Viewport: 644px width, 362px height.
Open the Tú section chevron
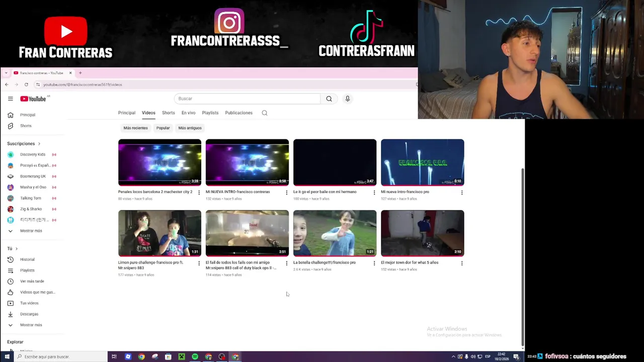point(16,248)
